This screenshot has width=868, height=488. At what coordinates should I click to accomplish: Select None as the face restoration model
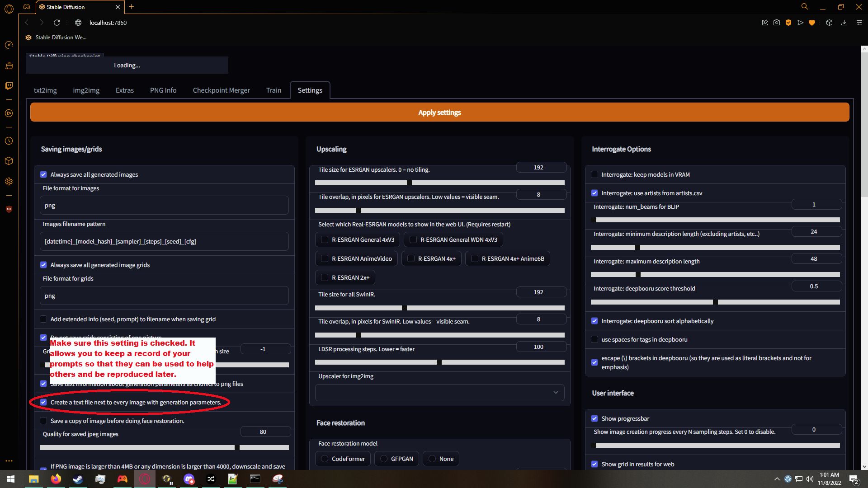click(432, 459)
